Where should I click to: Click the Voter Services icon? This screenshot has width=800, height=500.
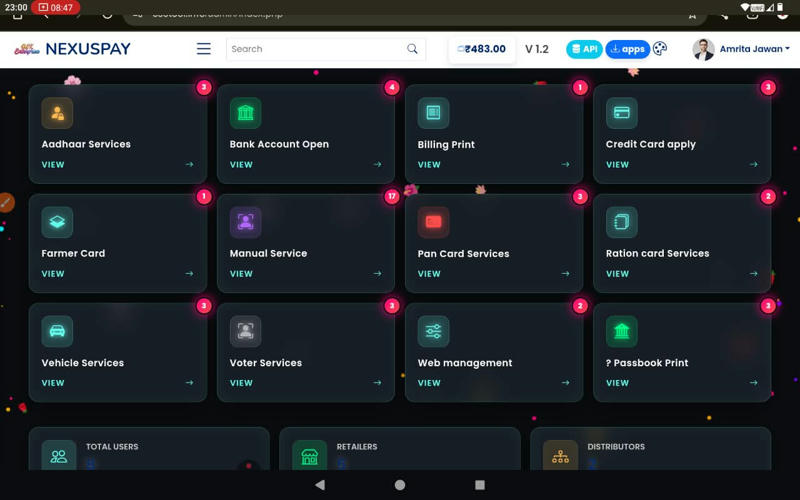(245, 331)
